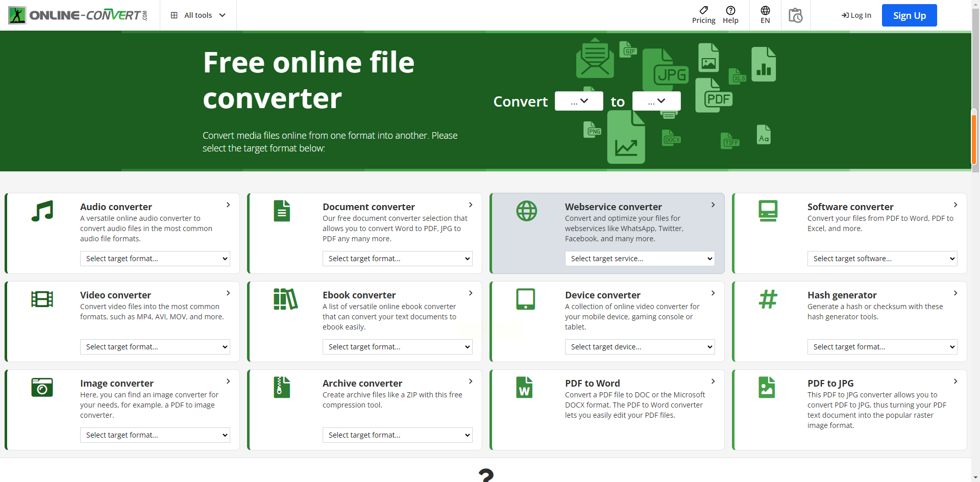The height and width of the screenshot is (482, 980).
Task: Click the Log In link
Action: 856,15
